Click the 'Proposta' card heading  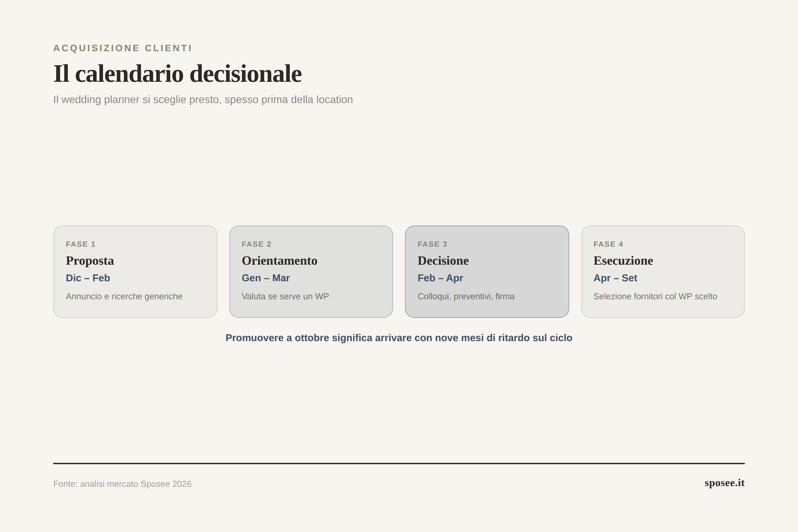point(90,261)
